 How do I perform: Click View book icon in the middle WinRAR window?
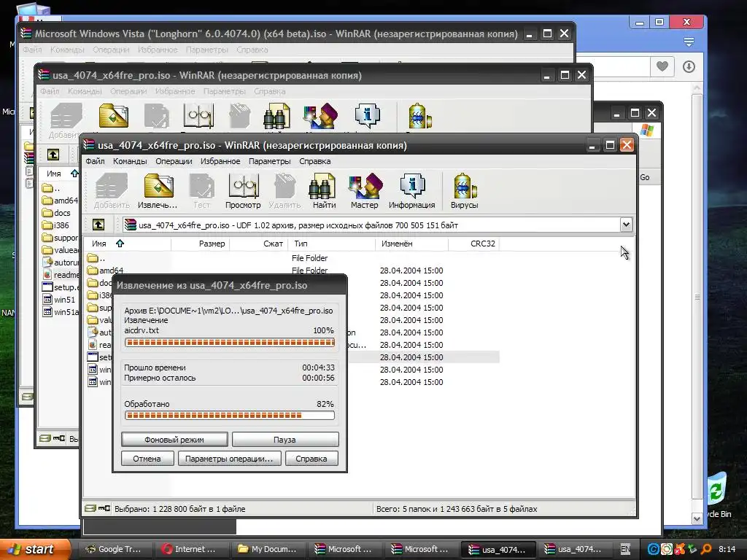click(x=198, y=116)
